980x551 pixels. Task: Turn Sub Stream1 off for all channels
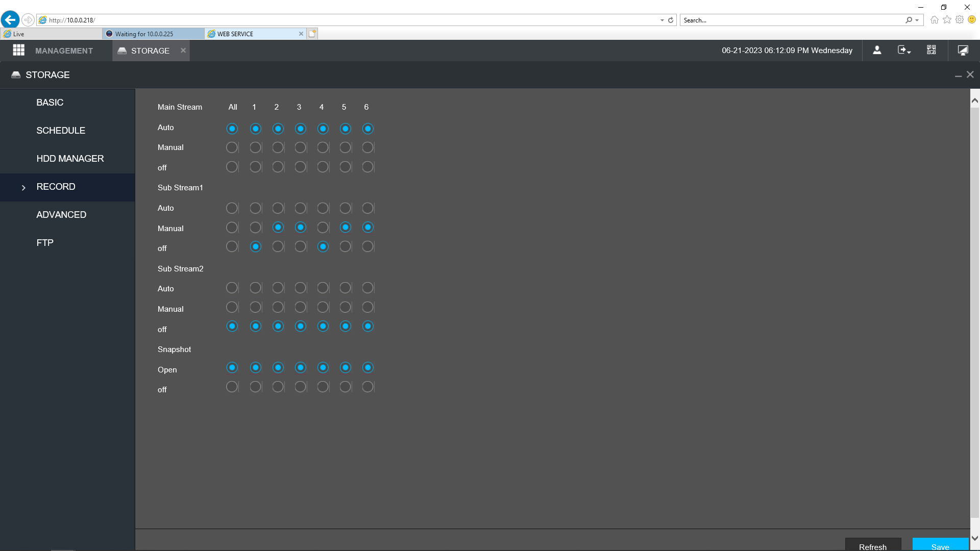(x=232, y=247)
